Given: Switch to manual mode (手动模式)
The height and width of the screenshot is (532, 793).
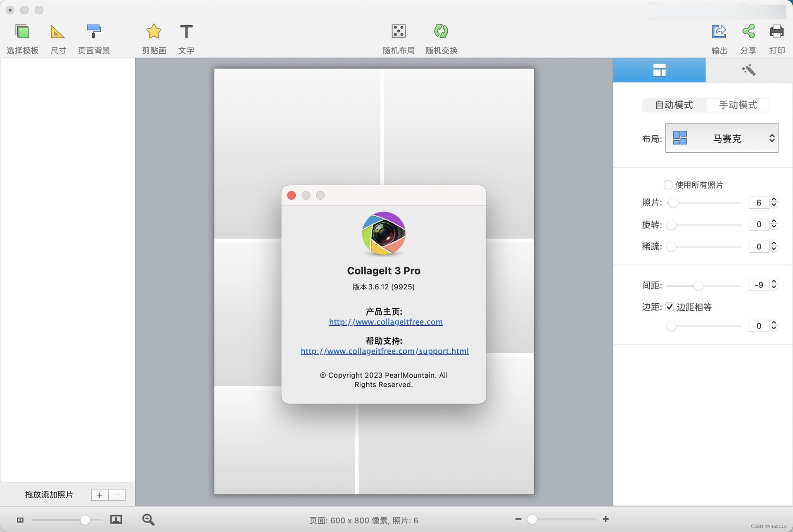Looking at the screenshot, I should [x=738, y=105].
